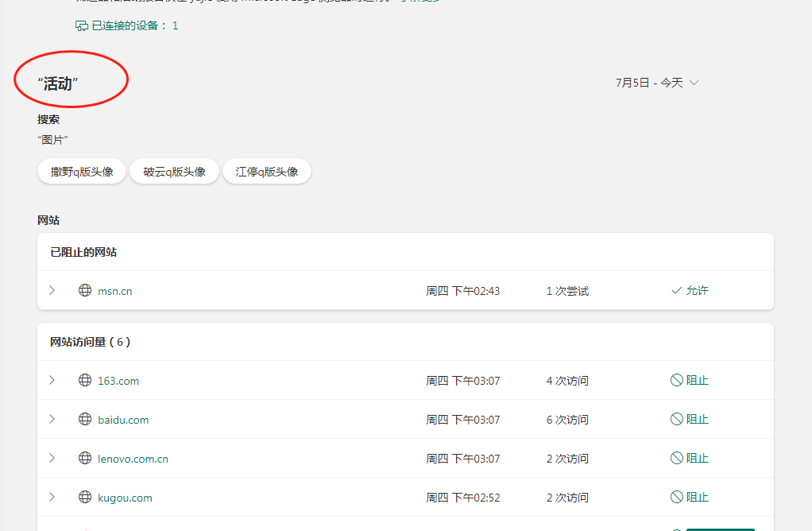Expand the lenovo.com.cn row

click(x=52, y=458)
